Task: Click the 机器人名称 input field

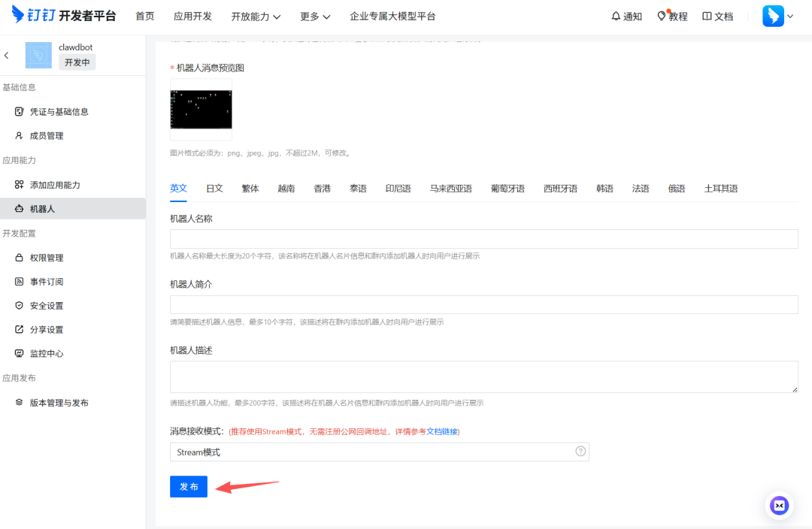Action: coord(485,238)
